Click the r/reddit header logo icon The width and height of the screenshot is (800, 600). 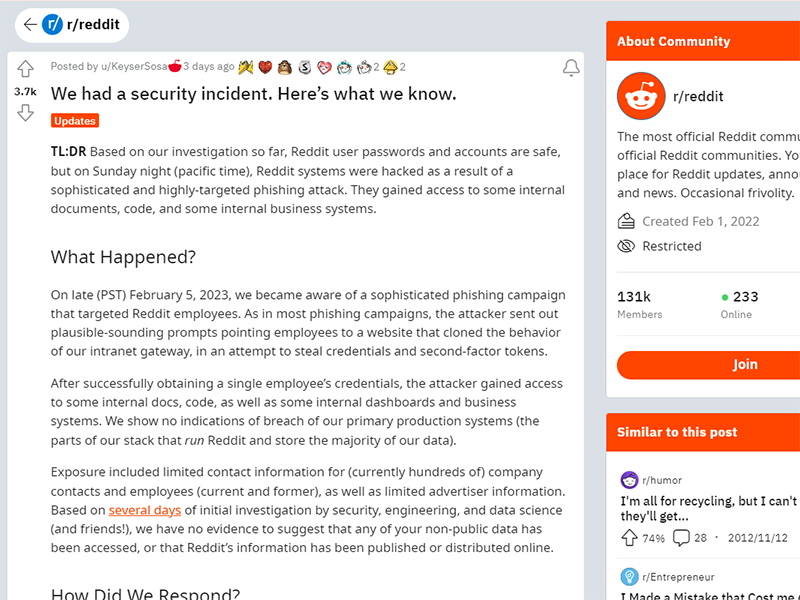click(52, 24)
